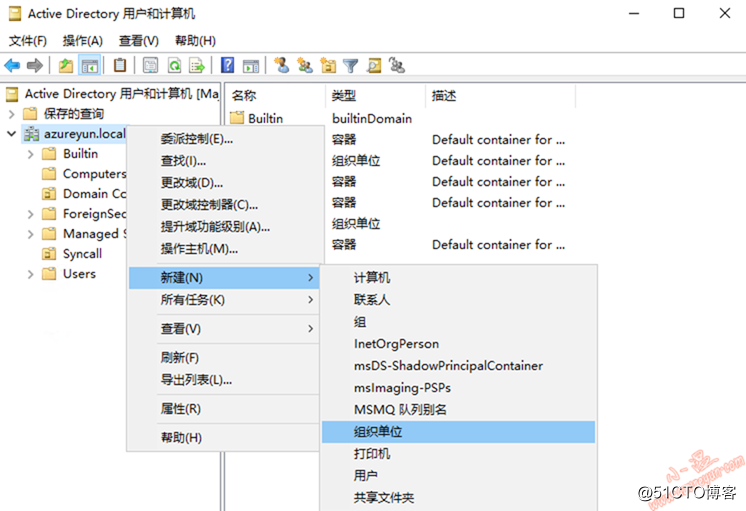Click the Forward arrow toolbar icon
Image resolution: width=746 pixels, height=511 pixels.
point(35,65)
